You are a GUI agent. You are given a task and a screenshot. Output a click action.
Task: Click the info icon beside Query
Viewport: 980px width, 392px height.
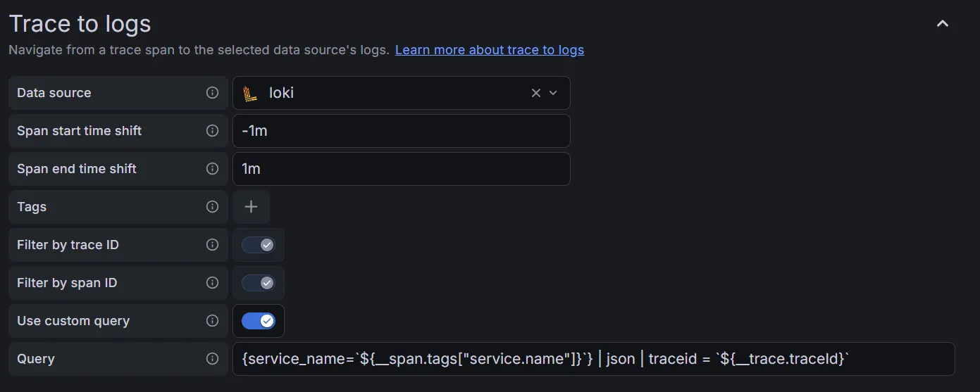(x=212, y=359)
